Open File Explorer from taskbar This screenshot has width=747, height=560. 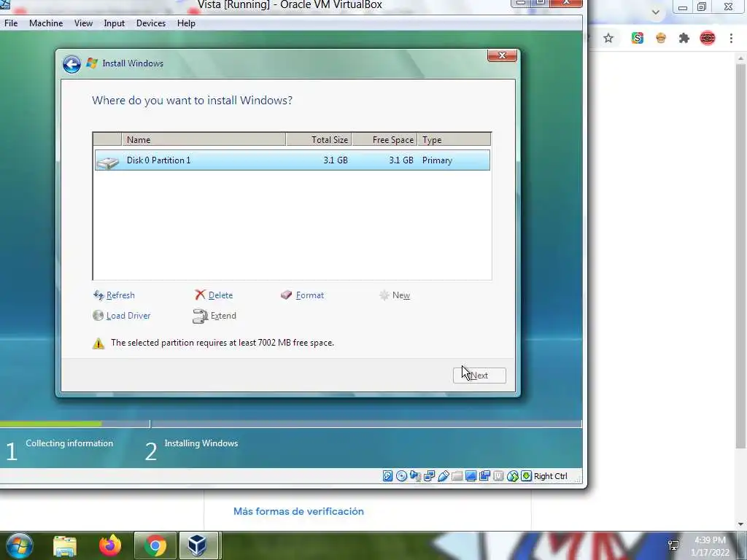(65, 545)
